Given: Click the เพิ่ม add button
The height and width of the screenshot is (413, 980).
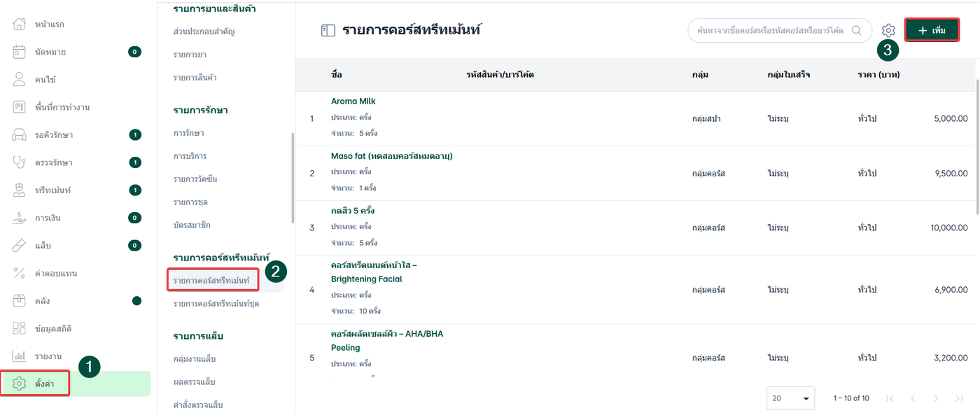Looking at the screenshot, I should [x=932, y=30].
